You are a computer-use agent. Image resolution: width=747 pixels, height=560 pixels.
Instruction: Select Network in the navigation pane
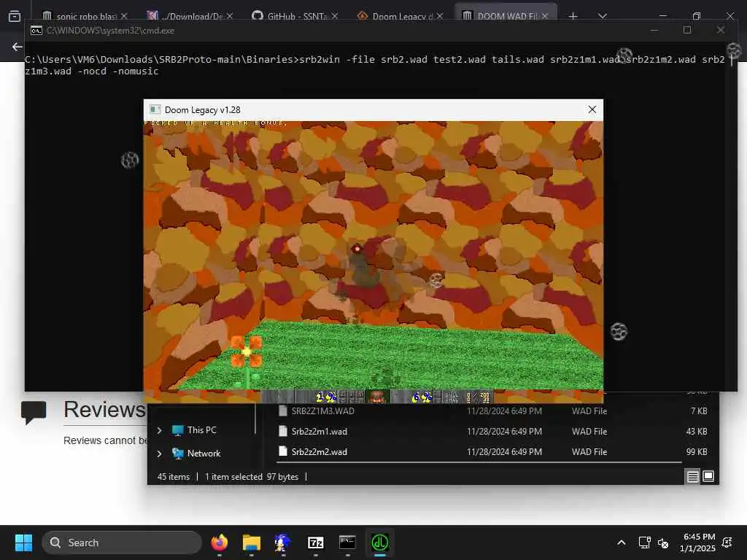pos(204,454)
